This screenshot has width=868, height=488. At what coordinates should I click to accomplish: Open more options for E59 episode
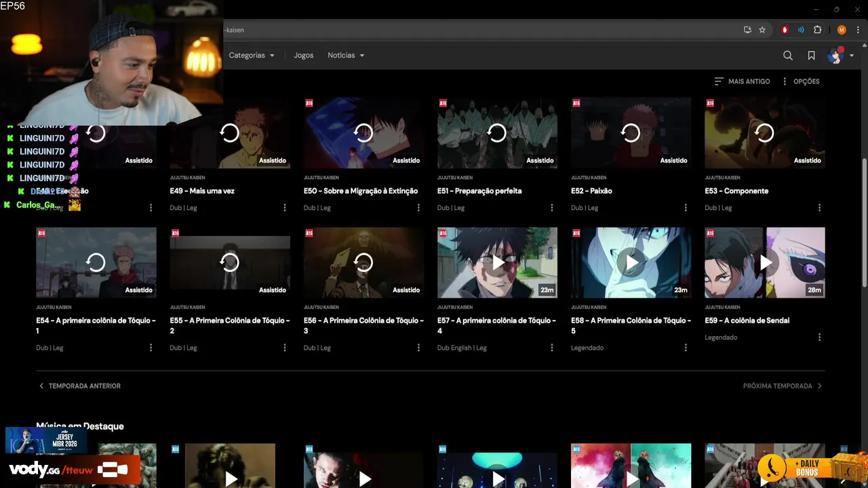point(819,337)
